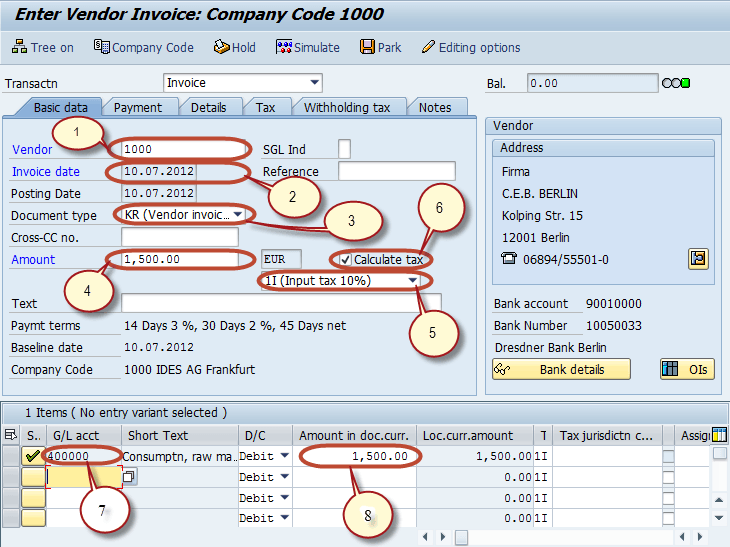
Task: Expand the Document type dropdown
Action: [237, 215]
